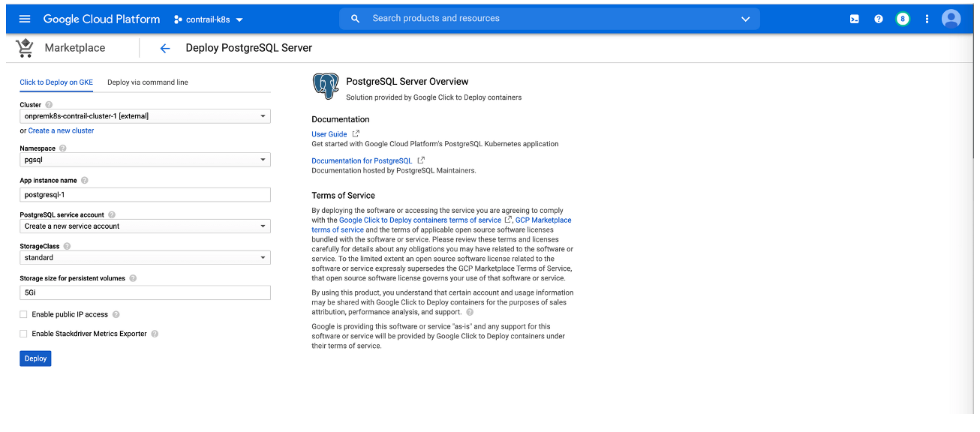
Task: Click the App instance name field
Action: (145, 195)
